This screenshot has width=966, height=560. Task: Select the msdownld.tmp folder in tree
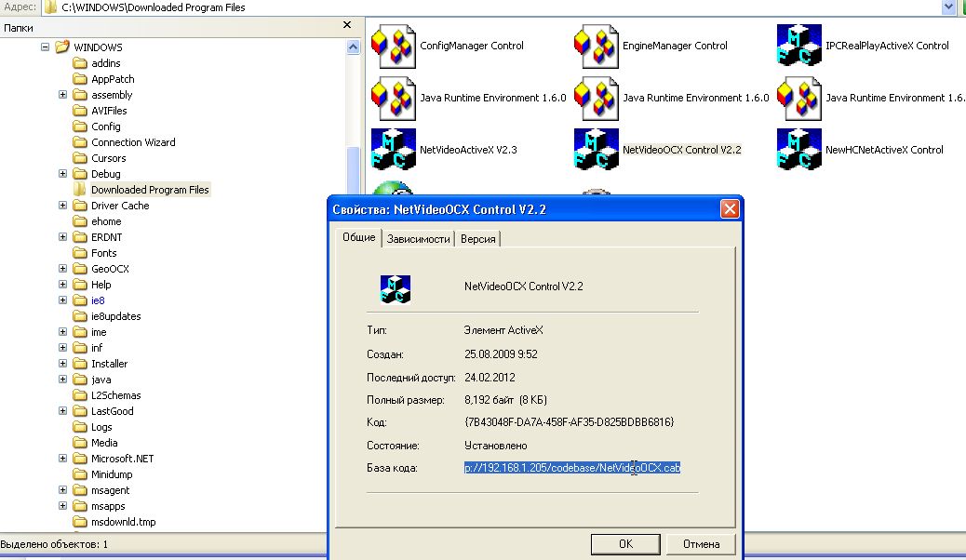tap(123, 522)
